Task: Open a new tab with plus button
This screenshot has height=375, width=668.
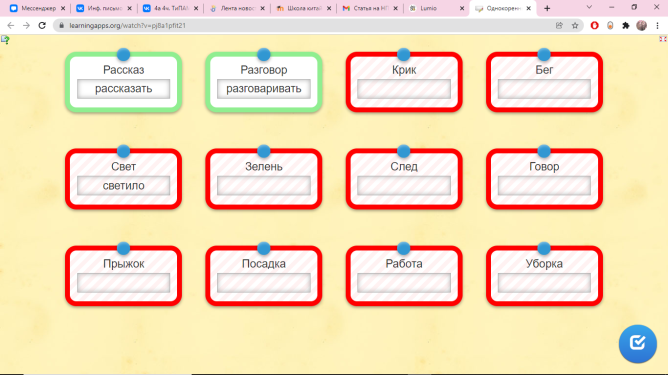Action: (x=547, y=8)
